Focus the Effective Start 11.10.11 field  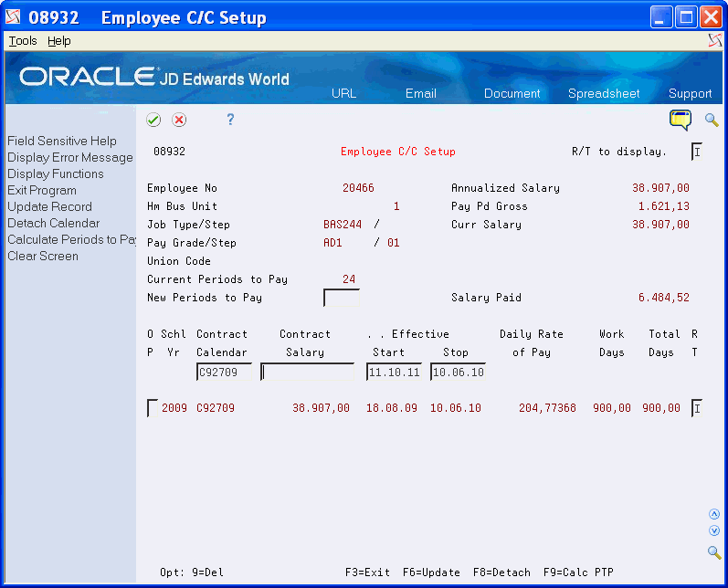(395, 372)
